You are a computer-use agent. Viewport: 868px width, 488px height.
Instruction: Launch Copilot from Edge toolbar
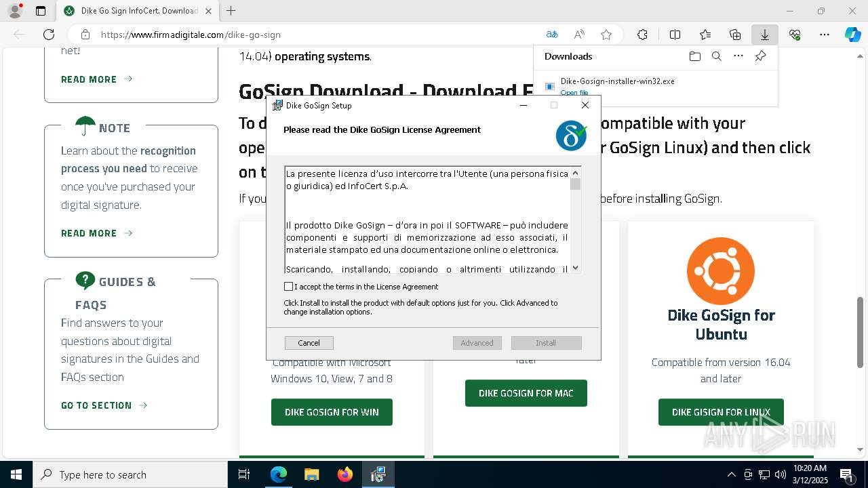[x=852, y=35]
